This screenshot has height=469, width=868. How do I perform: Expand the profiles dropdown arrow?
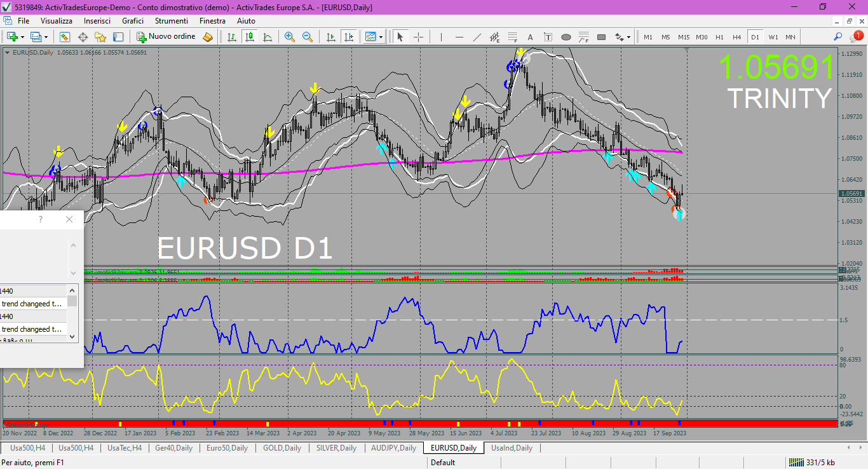coord(46,37)
